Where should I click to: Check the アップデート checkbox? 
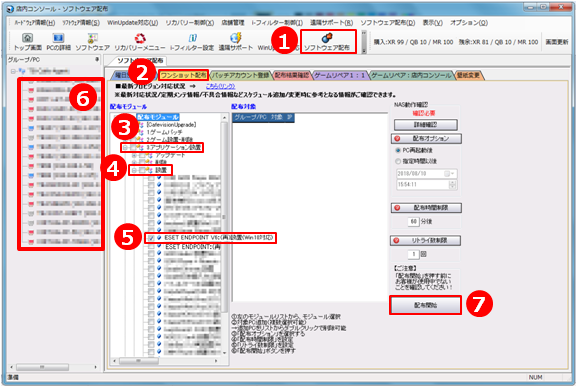(141, 156)
